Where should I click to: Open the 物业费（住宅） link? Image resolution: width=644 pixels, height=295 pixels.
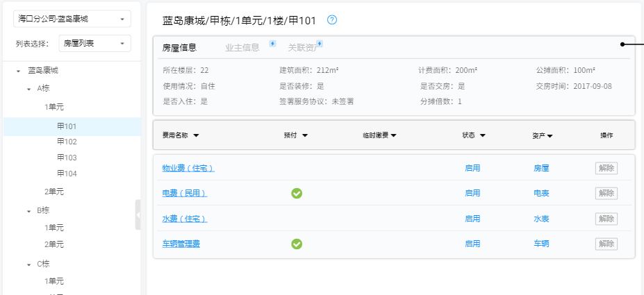188,168
